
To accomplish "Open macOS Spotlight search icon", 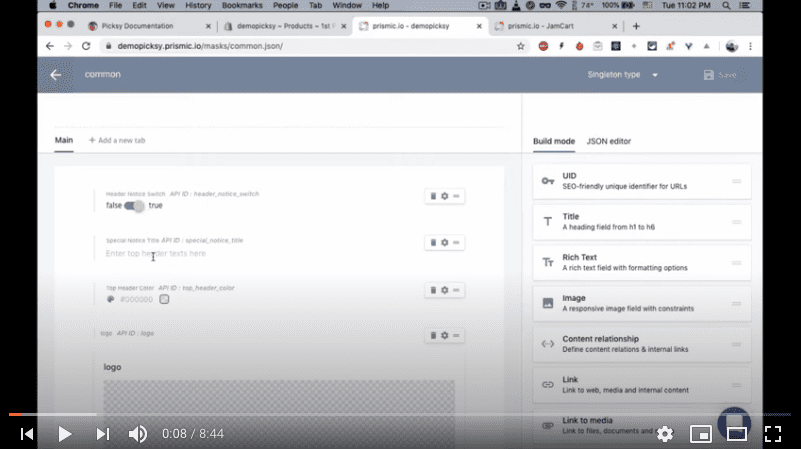I will [x=726, y=5].
